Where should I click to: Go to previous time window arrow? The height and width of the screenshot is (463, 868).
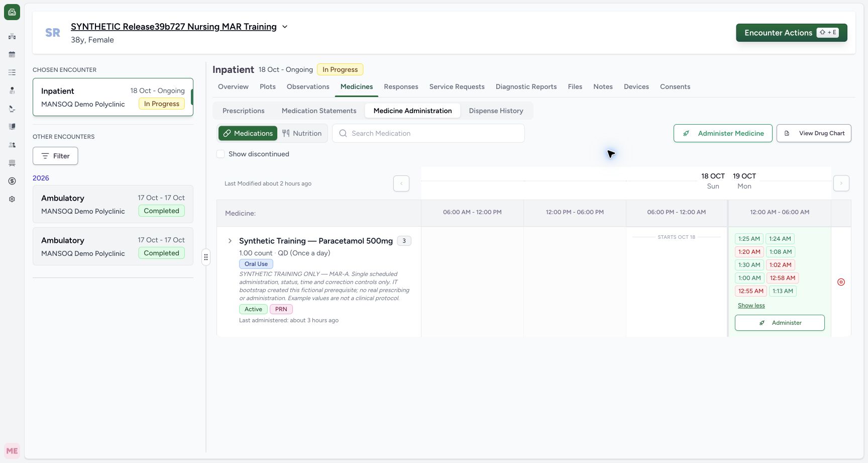(401, 183)
